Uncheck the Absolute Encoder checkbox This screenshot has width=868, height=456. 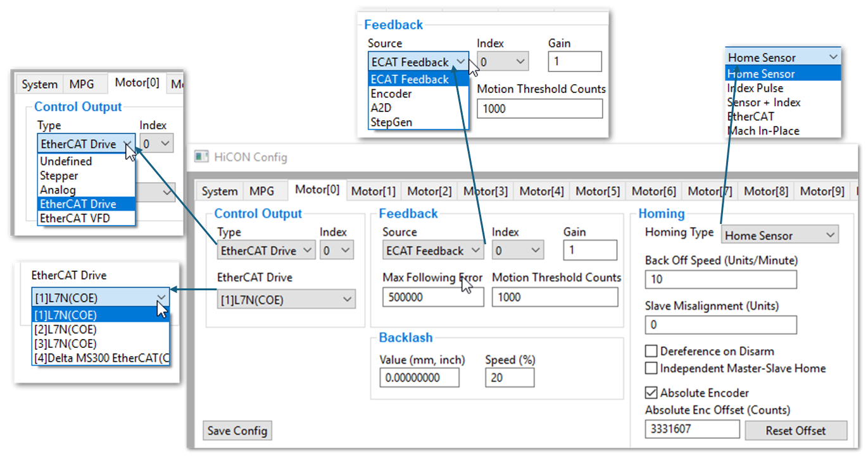(651, 393)
